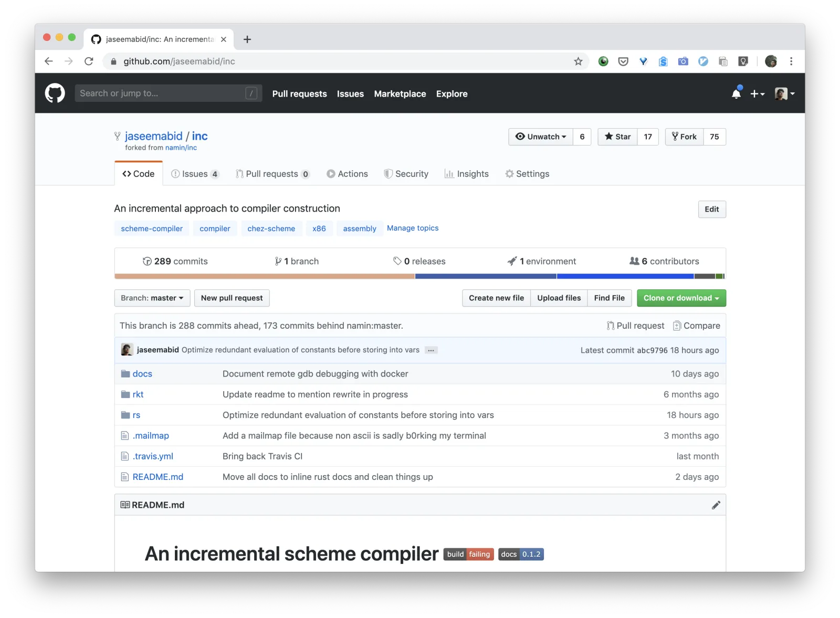Click Manage topics link

413,228
